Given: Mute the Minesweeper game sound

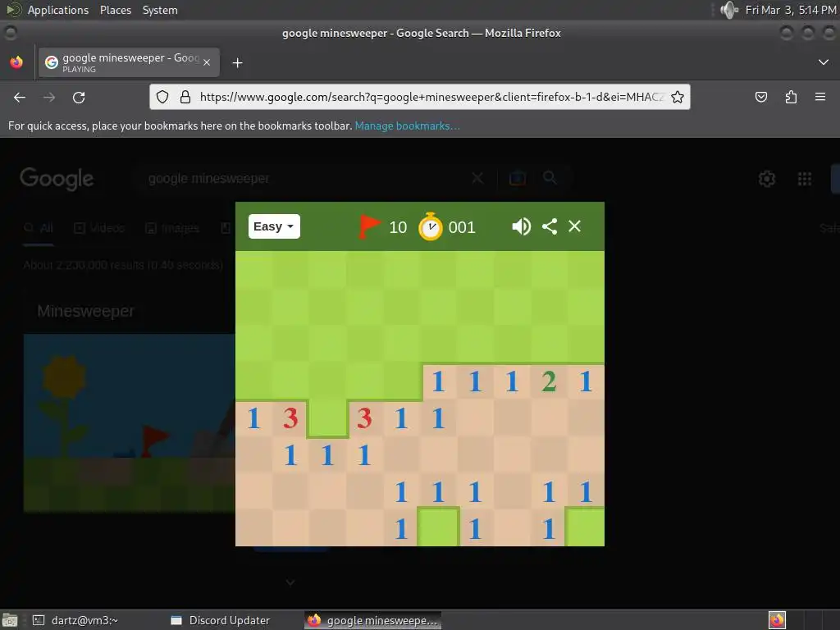Looking at the screenshot, I should [x=521, y=226].
